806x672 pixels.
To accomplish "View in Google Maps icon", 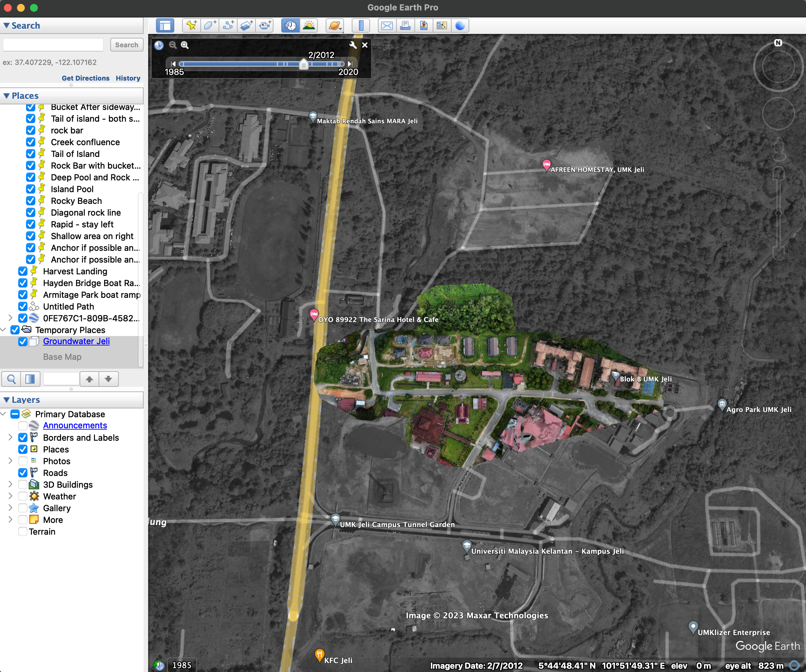I will (442, 26).
